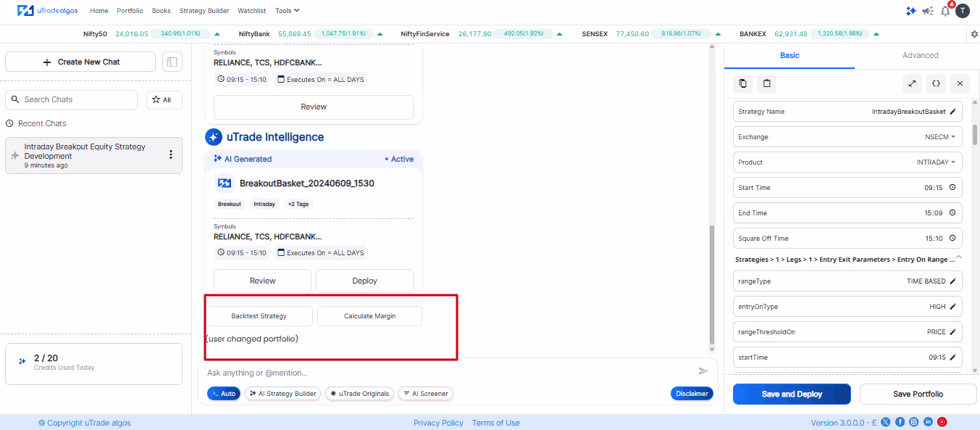Open the Watchlist menu item
The image size is (980, 430).
[x=252, y=11]
